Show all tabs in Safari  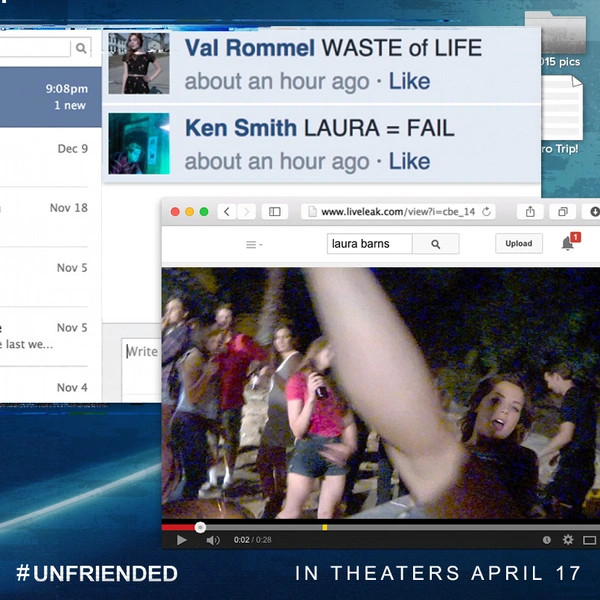point(562,212)
